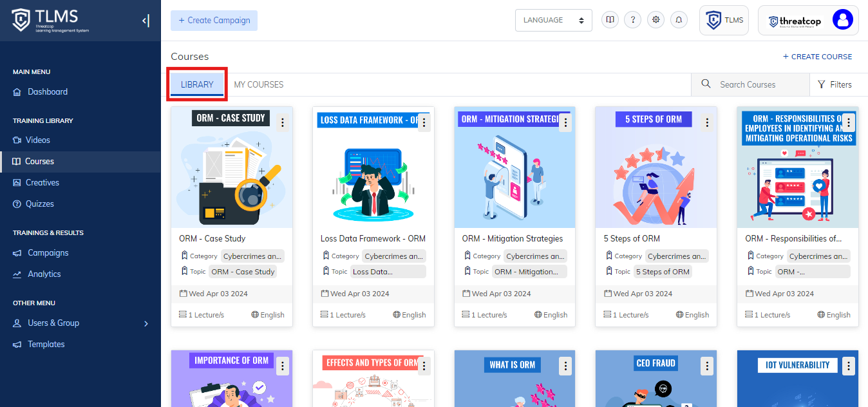
Task: Click the help question mark icon
Action: 633,20
